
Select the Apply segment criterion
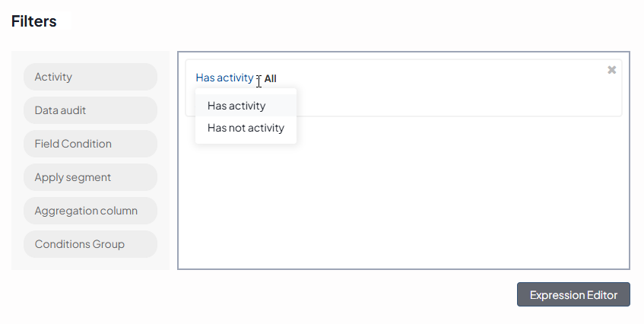coord(90,177)
